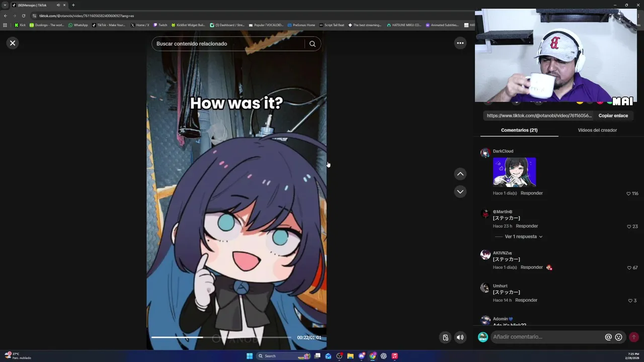This screenshot has width=644, height=362.
Task: Go to next video with down chevron
Action: [460, 192]
